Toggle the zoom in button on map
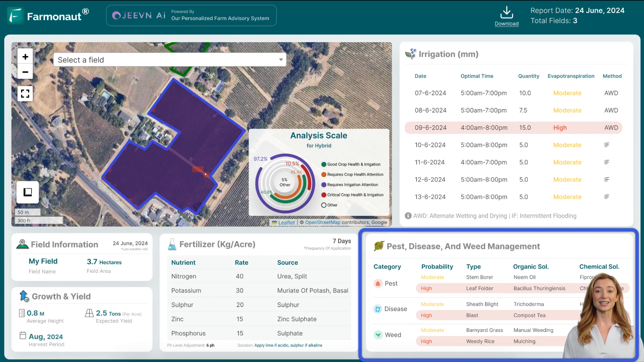The image size is (644, 362). pos(25,57)
